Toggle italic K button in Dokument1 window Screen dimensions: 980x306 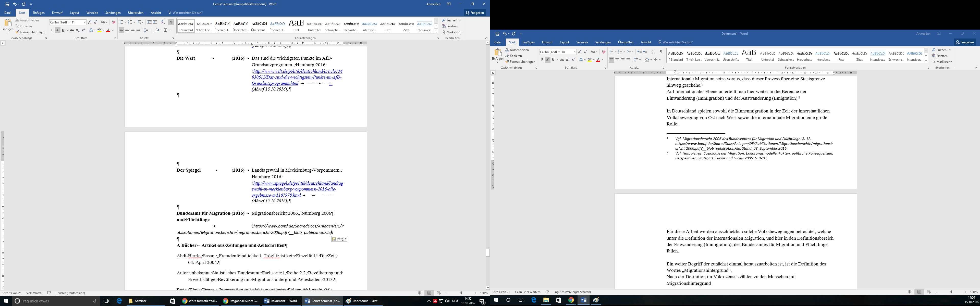point(547,60)
